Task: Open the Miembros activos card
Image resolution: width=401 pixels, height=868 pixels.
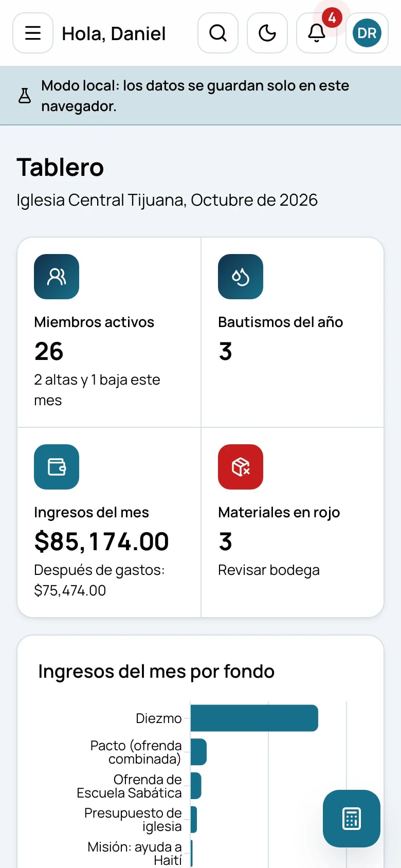Action: [x=109, y=332]
